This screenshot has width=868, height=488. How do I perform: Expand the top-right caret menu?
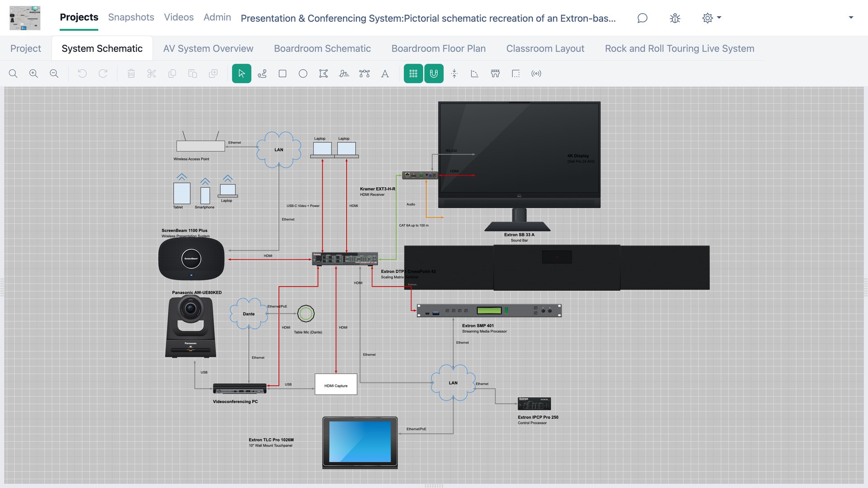coord(851,18)
